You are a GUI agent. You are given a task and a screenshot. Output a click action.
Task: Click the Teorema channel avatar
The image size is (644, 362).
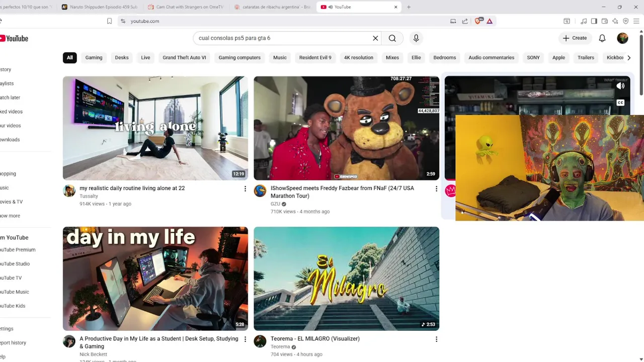click(x=260, y=341)
